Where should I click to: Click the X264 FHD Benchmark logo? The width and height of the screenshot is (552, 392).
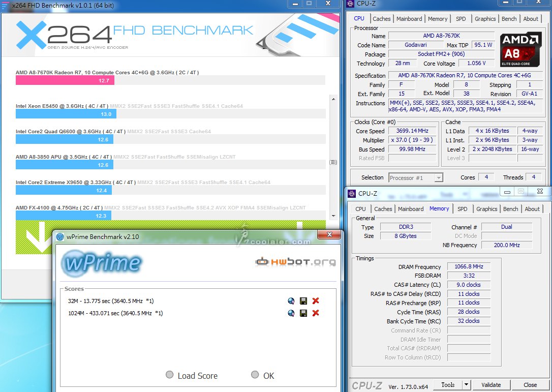click(x=135, y=35)
